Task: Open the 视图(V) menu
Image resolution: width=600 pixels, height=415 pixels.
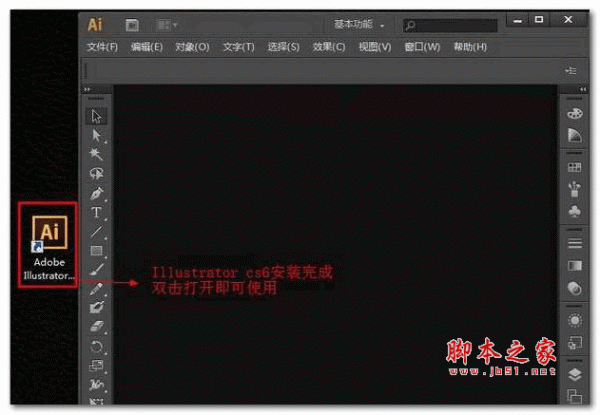Action: (375, 47)
